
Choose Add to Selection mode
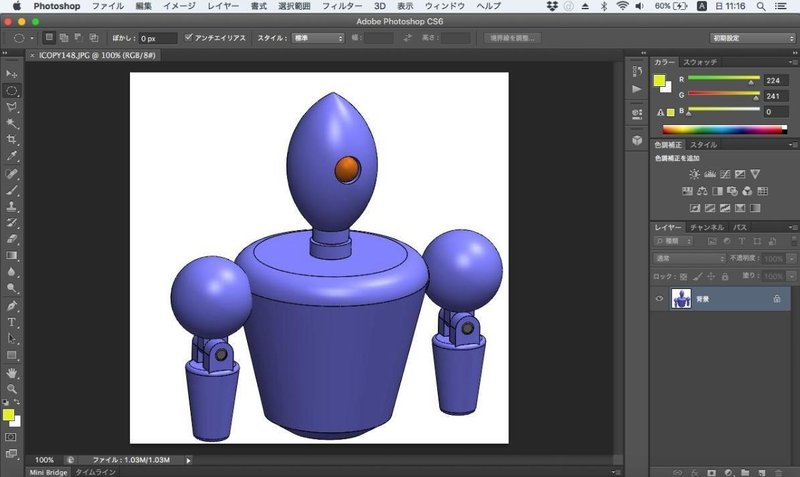point(64,37)
